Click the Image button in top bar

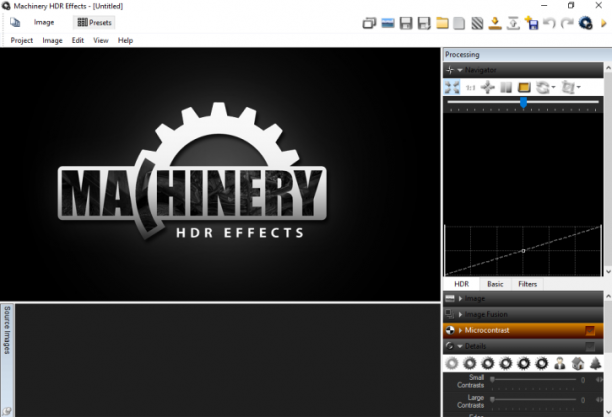(44, 22)
